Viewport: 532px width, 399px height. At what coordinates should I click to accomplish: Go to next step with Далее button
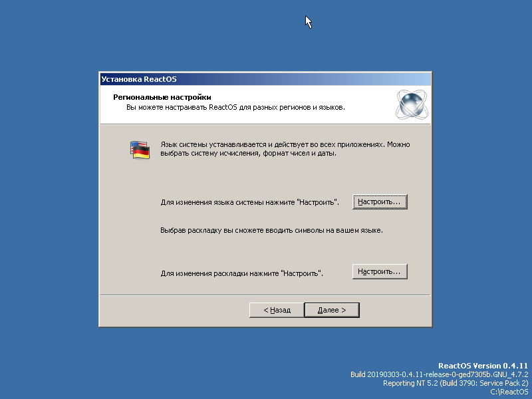pyautogui.click(x=332, y=310)
